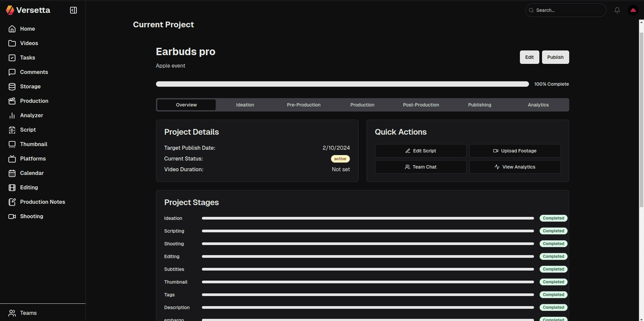Click the Current Status label
644x321 pixels.
coord(184,159)
